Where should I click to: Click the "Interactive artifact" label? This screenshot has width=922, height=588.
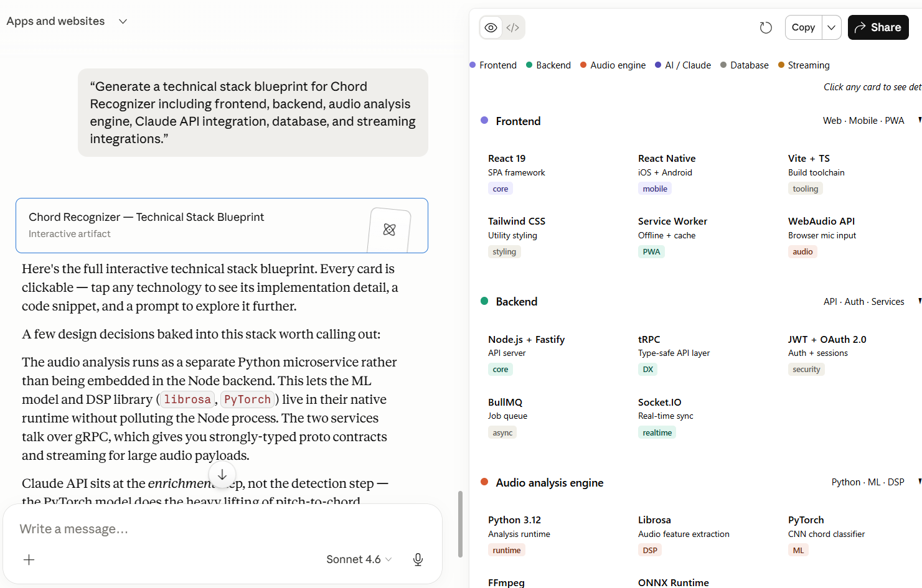click(x=70, y=234)
